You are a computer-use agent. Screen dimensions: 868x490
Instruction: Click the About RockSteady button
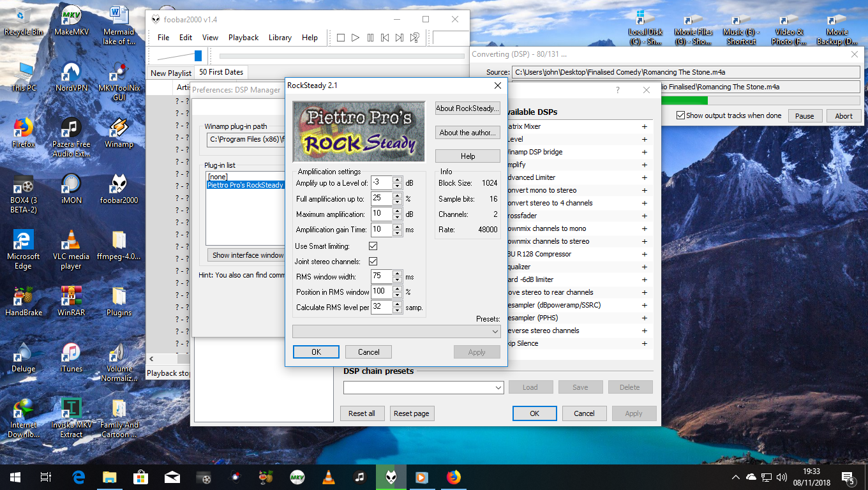tap(467, 108)
